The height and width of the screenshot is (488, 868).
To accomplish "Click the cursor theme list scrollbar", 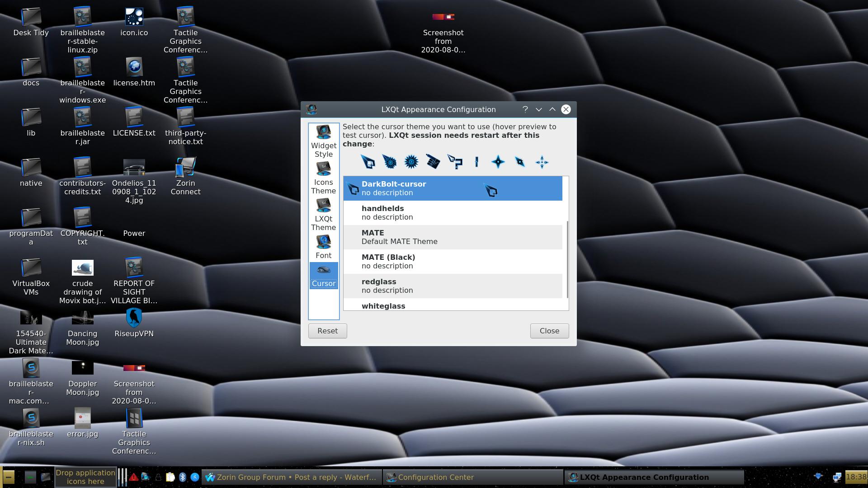I will click(x=567, y=259).
